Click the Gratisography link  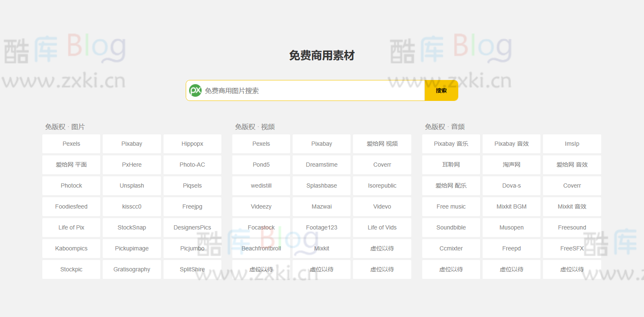pos(132,269)
